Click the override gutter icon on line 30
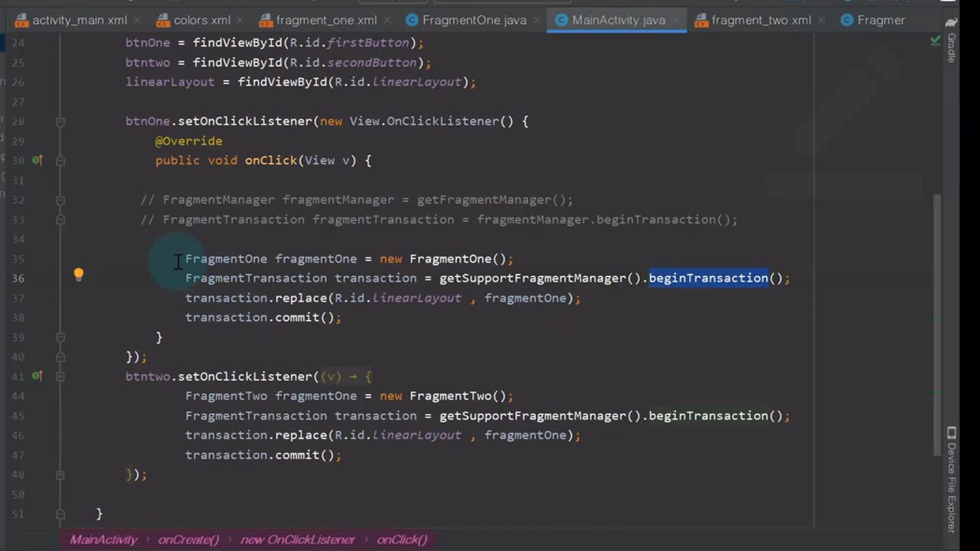 37,161
